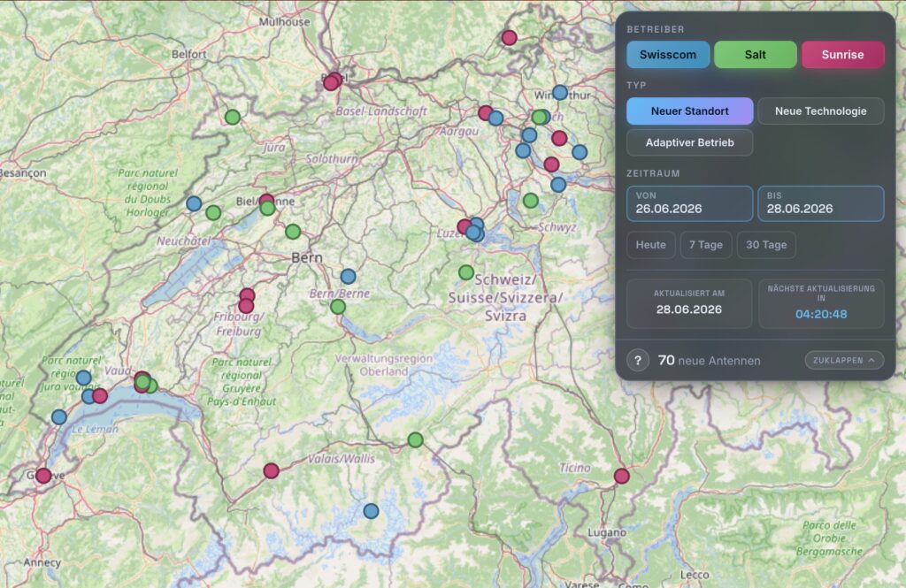Select the green marker south of Belfort
The width and height of the screenshot is (906, 588).
[233, 118]
